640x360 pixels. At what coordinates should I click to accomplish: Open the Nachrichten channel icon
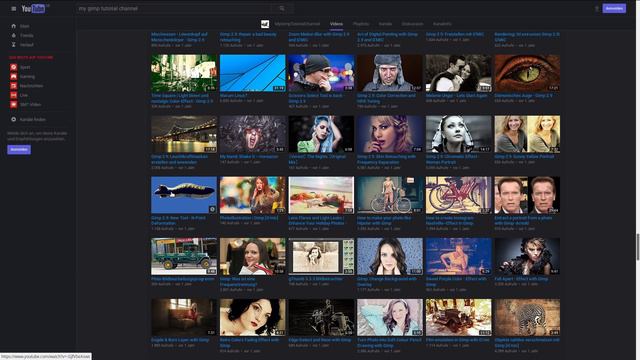tap(13, 86)
